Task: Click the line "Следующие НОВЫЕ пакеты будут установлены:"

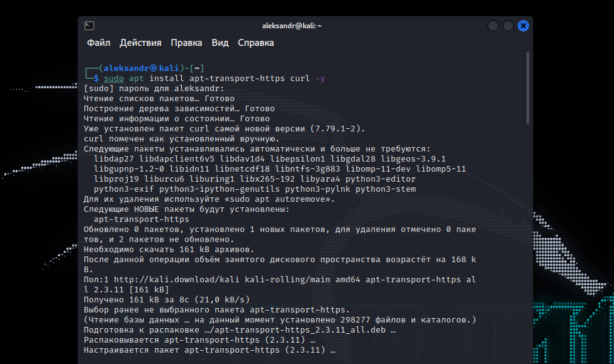Action: click(186, 209)
